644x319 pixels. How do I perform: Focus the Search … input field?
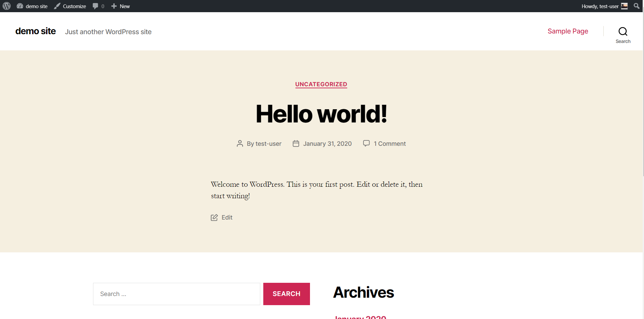[177, 294]
